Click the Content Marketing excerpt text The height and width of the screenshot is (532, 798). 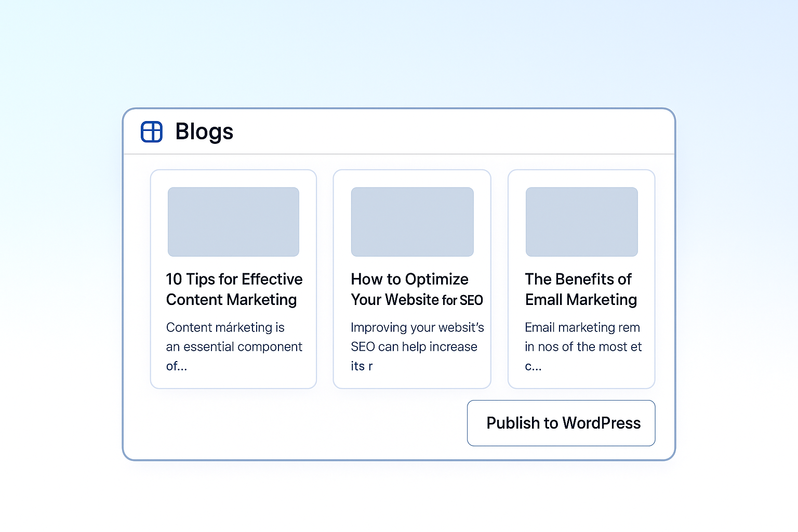(234, 347)
